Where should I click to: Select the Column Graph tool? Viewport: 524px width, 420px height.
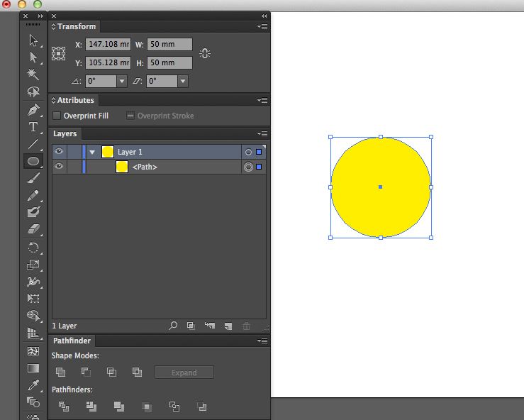click(33, 333)
